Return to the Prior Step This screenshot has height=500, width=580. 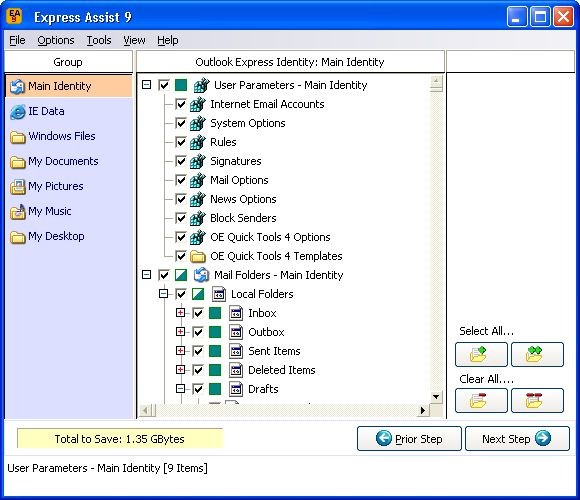409,439
